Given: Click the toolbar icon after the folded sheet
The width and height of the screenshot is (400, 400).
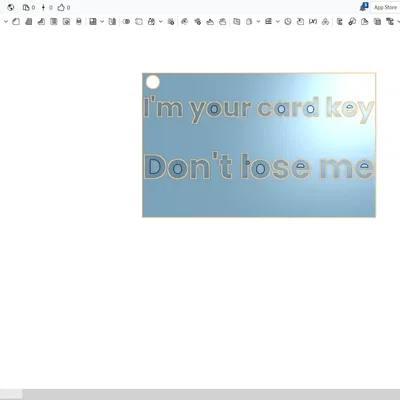Looking at the screenshot, I should pyautogui.click(x=377, y=22).
